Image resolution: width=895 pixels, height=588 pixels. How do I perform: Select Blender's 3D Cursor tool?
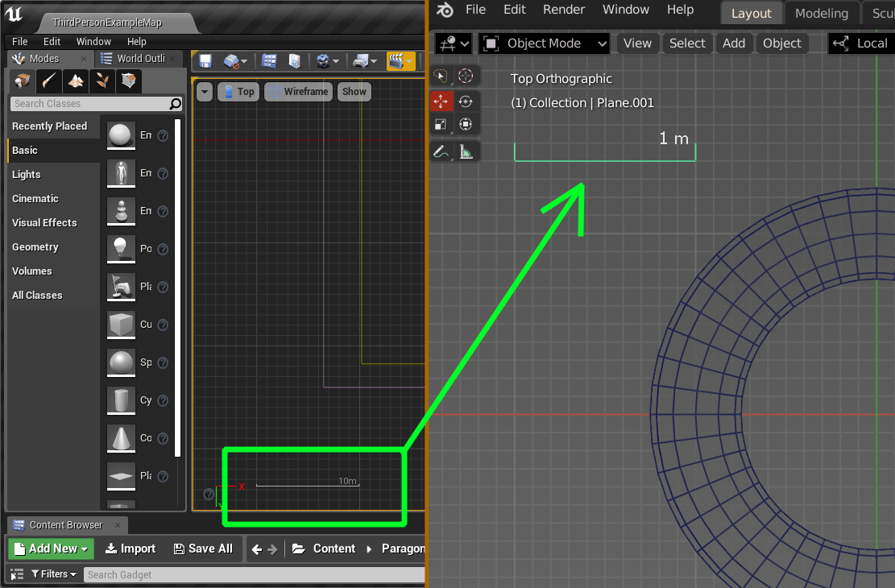466,76
